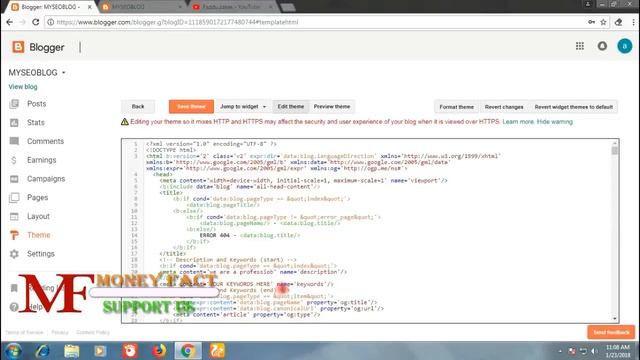
Task: Switch to the second Blogger browser tab
Action: tap(141, 7)
